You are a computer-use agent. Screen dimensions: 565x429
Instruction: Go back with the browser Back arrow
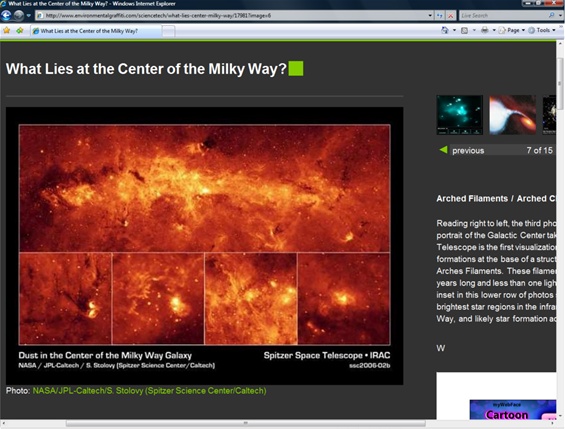[x=6, y=15]
